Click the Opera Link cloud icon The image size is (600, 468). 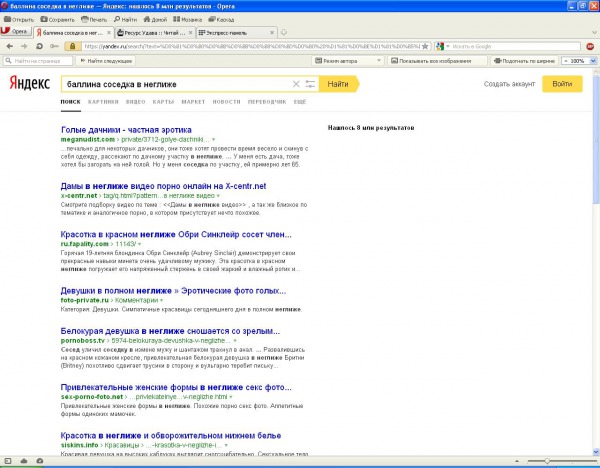(x=24, y=461)
